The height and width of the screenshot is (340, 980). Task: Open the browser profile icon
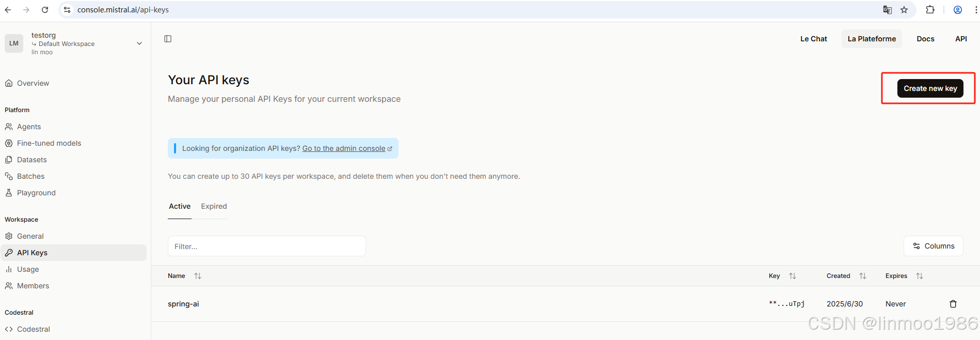pyautogui.click(x=958, y=10)
